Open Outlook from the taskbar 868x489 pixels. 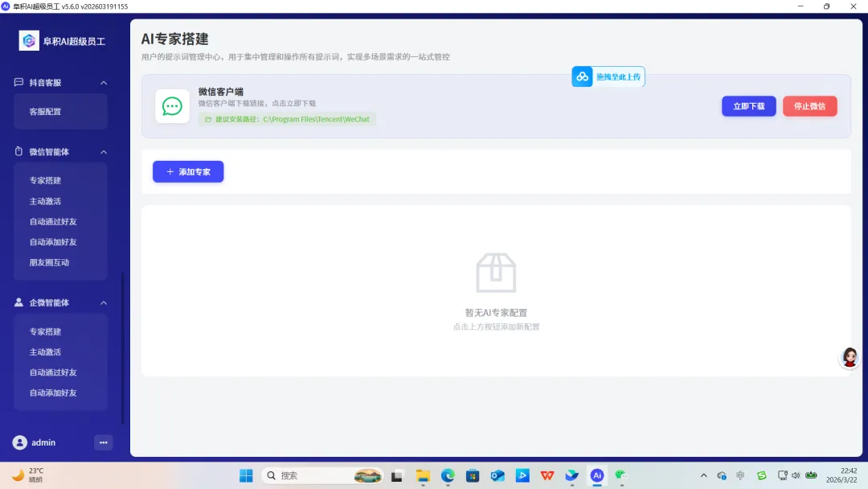point(497,475)
